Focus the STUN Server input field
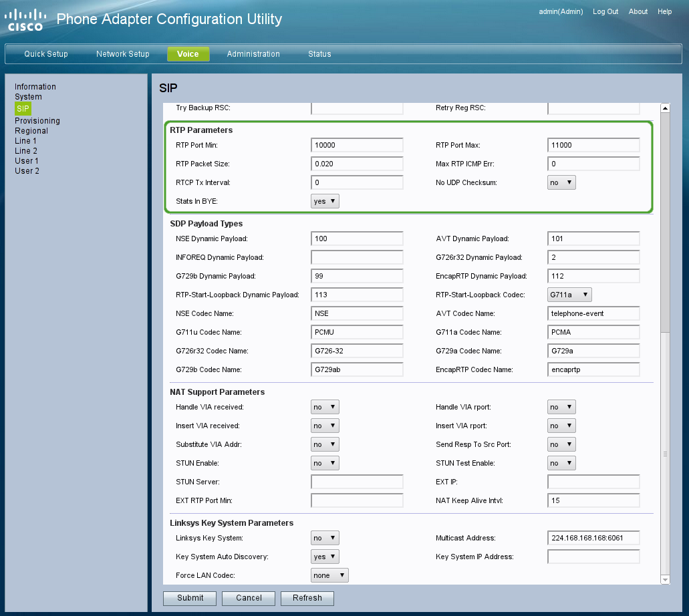Image resolution: width=689 pixels, height=616 pixels. coord(357,482)
